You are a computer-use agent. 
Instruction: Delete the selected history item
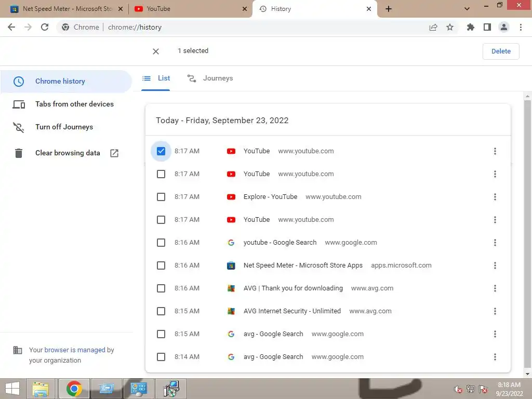501,51
